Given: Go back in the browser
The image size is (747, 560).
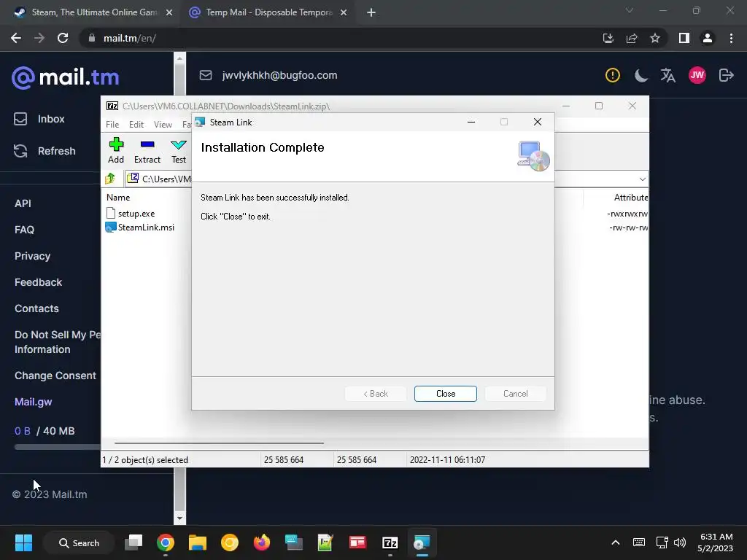Looking at the screenshot, I should 16,38.
